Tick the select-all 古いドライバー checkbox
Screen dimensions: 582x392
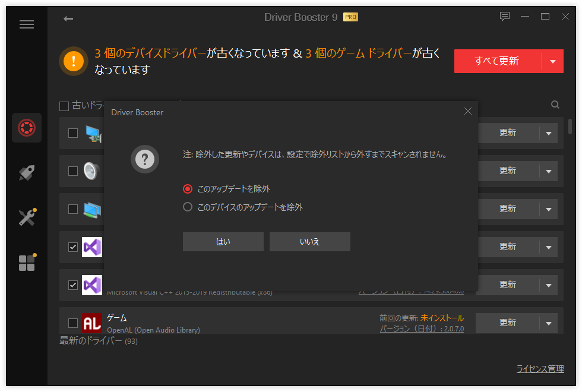(64, 106)
